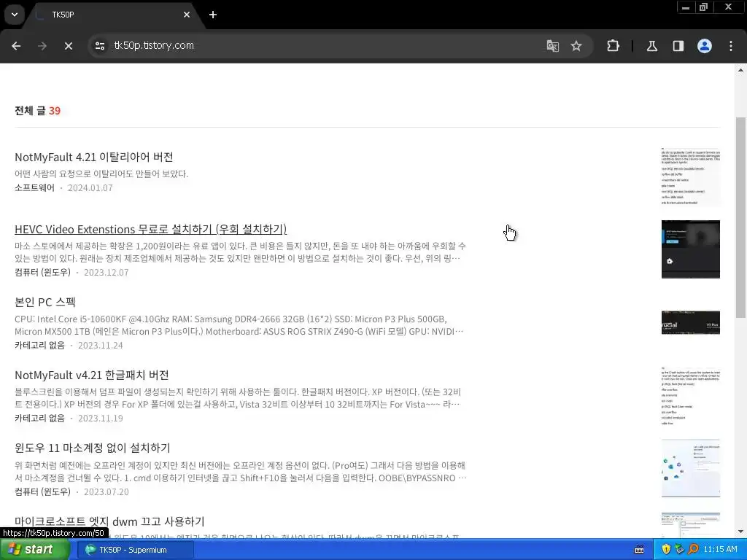This screenshot has width=747, height=560.
Task: Click the excerpt 어떤 사람의 요청으로 이탈리아어도
Action: click(101, 174)
